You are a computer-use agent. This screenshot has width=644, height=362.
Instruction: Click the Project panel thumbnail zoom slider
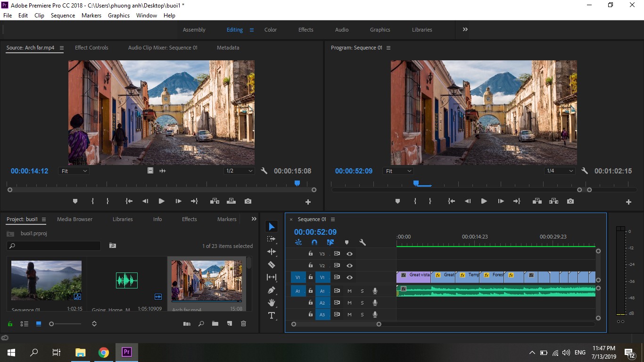click(51, 324)
